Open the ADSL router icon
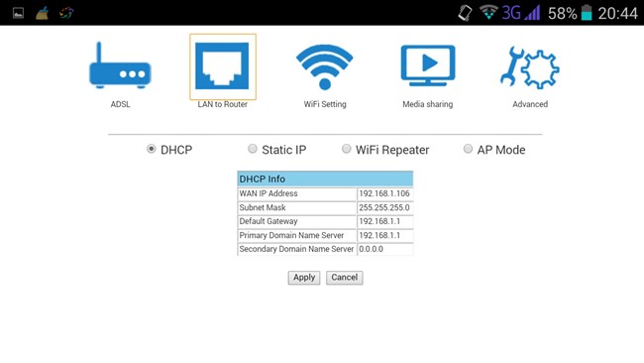Screen dimensions: 644x363 point(120,65)
